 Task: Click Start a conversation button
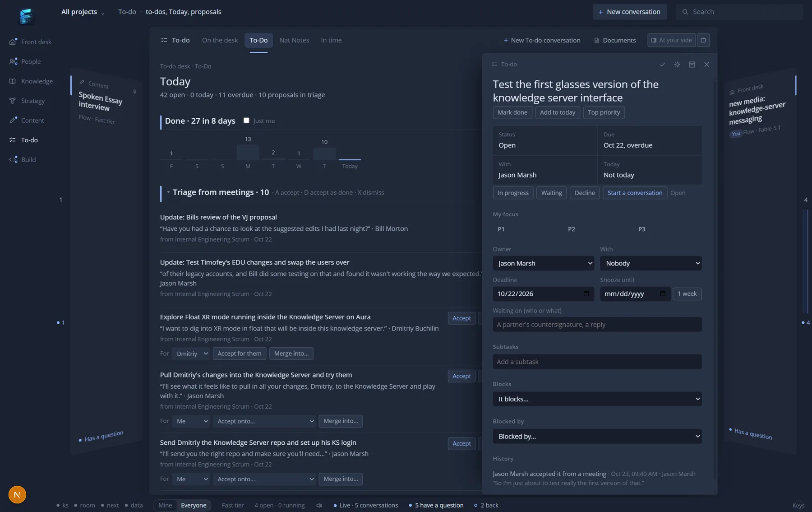(635, 193)
